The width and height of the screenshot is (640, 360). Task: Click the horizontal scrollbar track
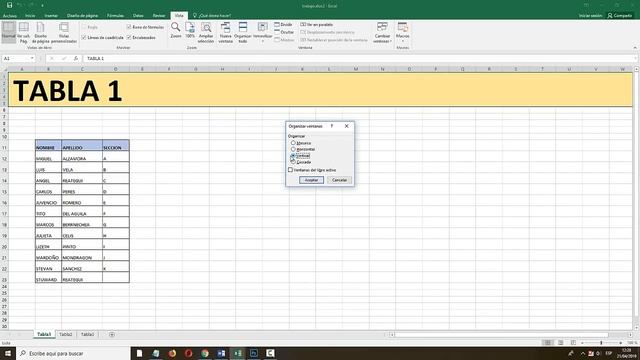[510, 335]
